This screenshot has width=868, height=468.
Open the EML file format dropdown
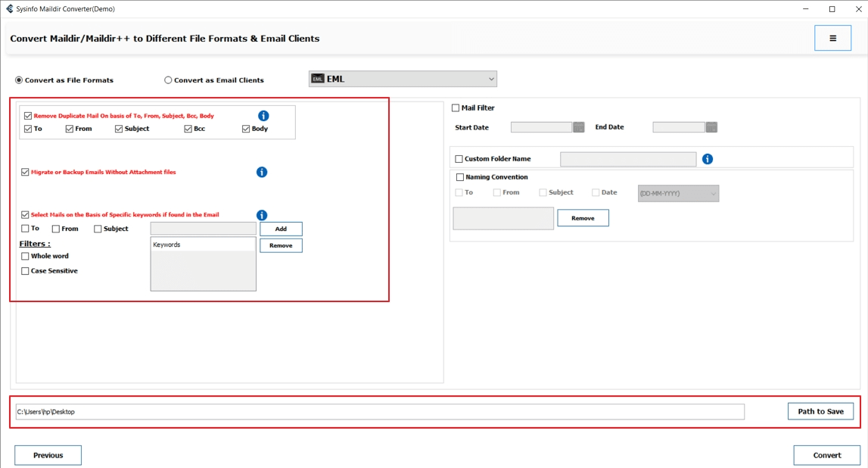(403, 80)
